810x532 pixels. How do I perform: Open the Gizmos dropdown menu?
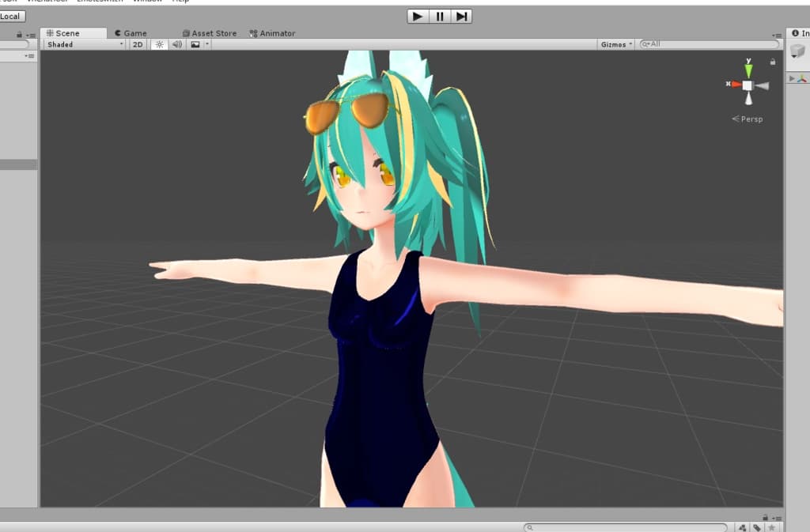[617, 45]
